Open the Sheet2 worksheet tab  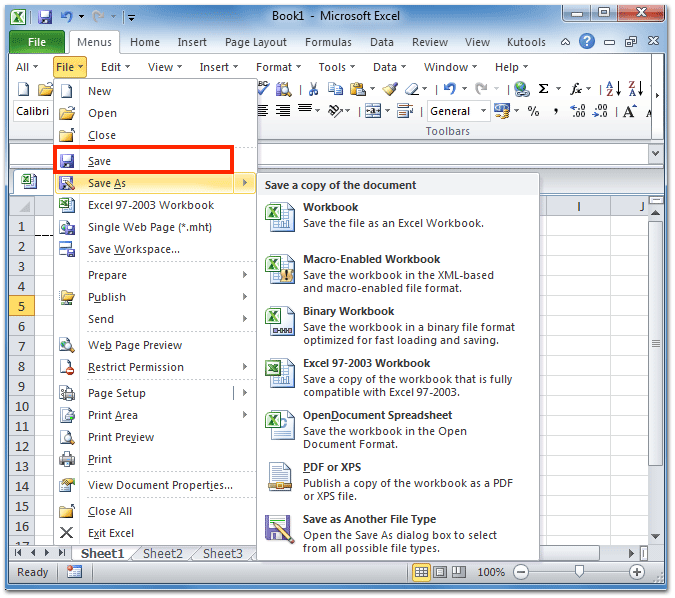[162, 553]
